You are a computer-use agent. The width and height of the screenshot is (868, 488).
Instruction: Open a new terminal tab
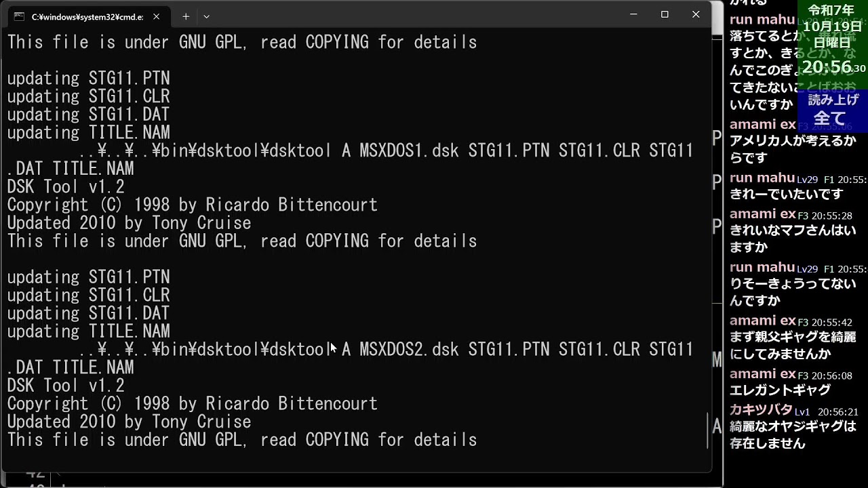[186, 16]
